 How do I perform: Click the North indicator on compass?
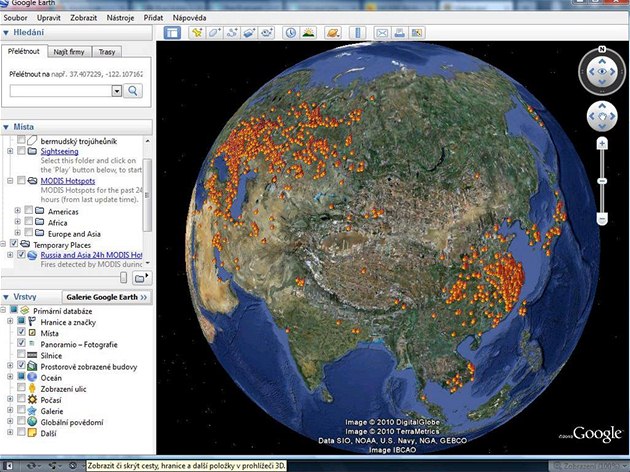pos(602,49)
